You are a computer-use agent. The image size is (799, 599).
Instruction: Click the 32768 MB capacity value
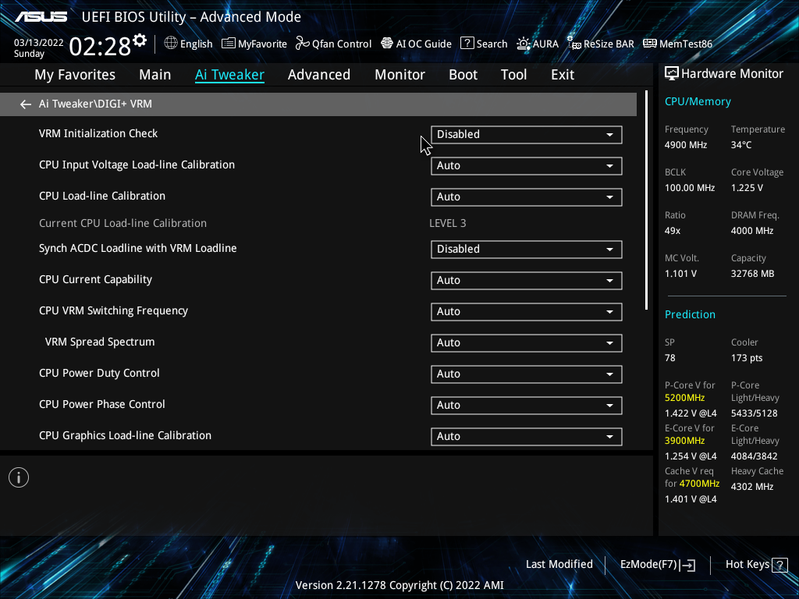pos(752,274)
